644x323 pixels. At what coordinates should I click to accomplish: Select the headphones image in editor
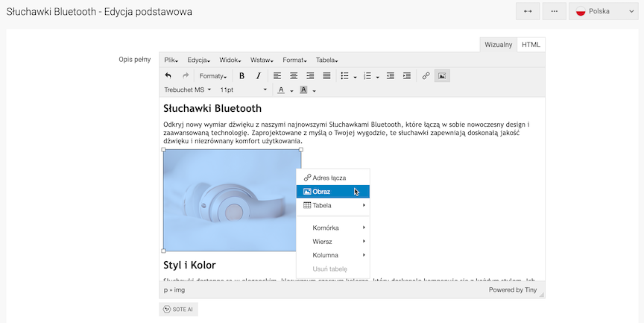point(230,200)
